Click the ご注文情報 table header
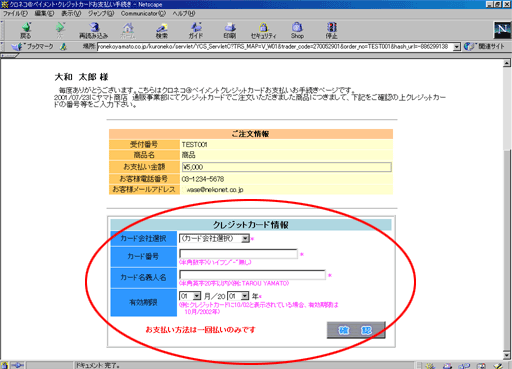The image size is (512, 369). pos(251,134)
